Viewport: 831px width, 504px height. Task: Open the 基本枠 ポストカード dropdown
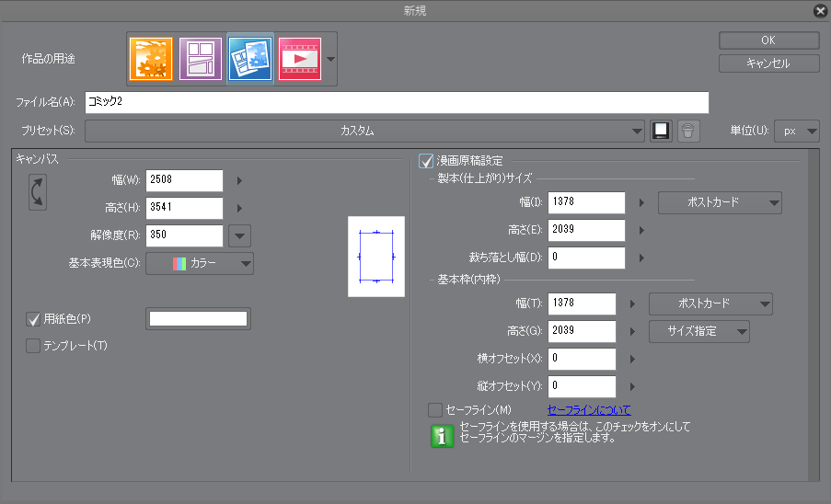[710, 304]
